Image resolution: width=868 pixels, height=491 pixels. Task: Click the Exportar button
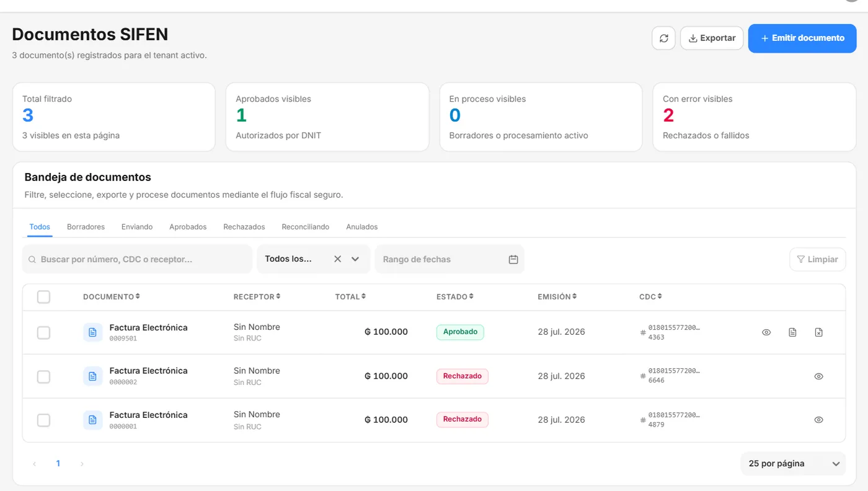[712, 38]
